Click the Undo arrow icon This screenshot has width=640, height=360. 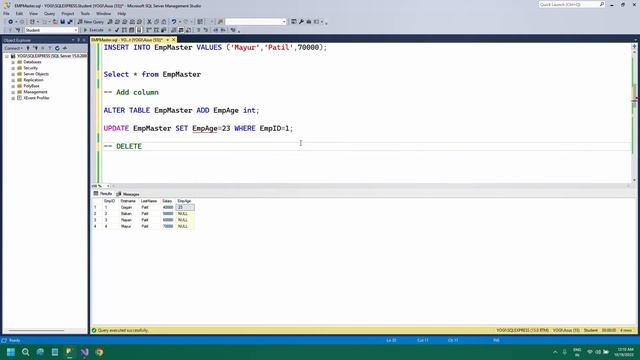coord(174,22)
